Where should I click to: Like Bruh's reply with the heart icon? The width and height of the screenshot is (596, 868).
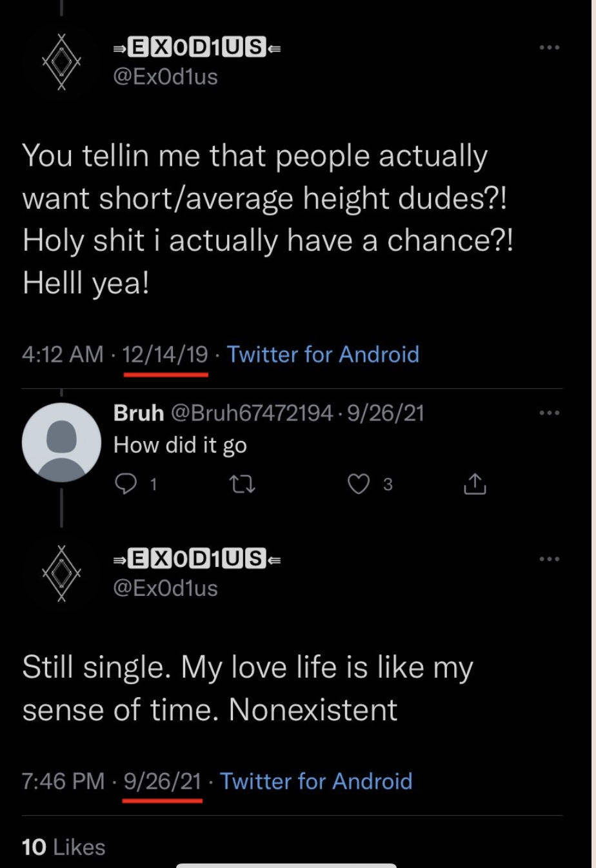click(x=359, y=484)
